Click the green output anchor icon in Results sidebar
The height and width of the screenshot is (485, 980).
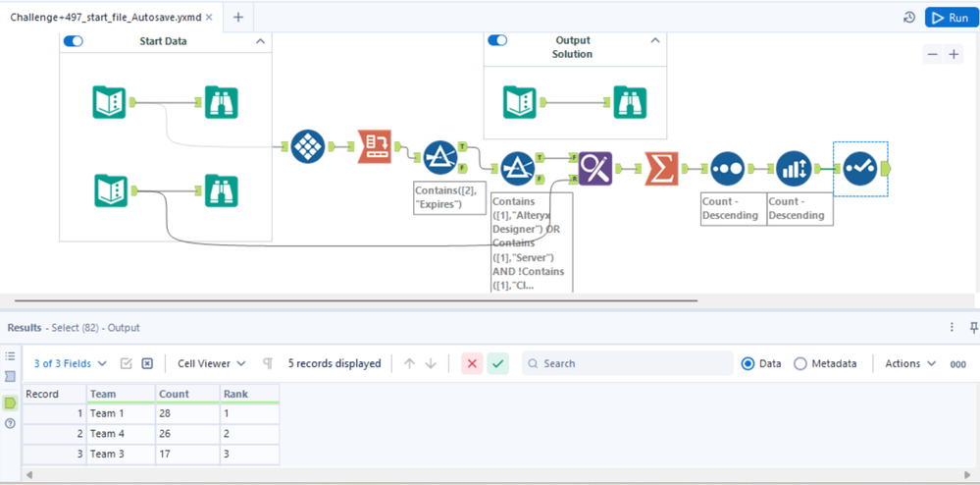click(10, 403)
